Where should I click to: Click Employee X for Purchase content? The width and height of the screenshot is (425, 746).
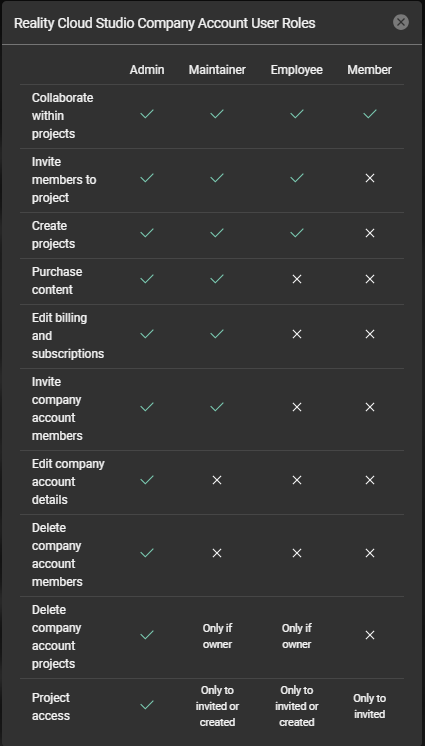297,279
